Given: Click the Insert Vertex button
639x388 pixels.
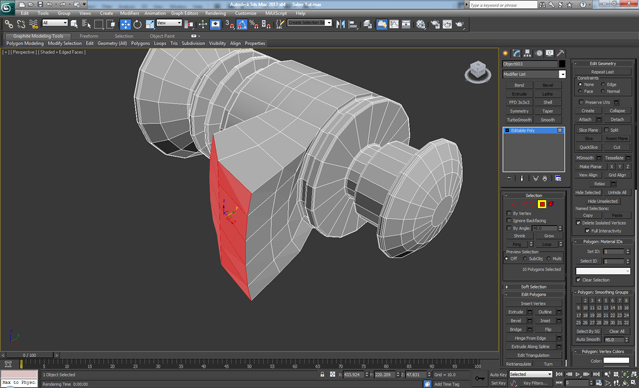Looking at the screenshot, I should (x=533, y=303).
